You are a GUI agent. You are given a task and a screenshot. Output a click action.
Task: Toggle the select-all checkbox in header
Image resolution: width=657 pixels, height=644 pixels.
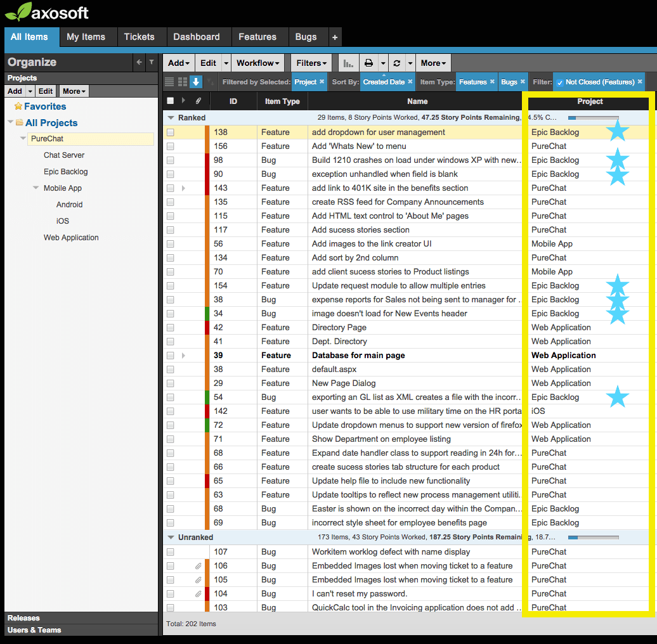170,101
